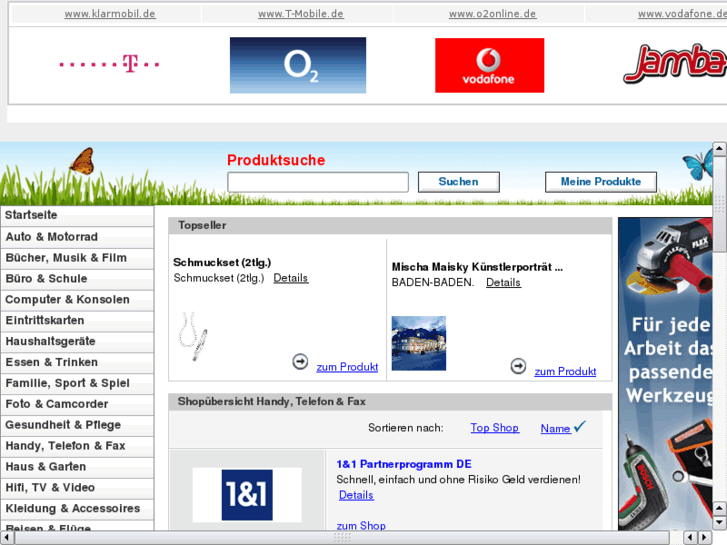
Task: Open the Essen & Trinken category
Action: coord(77,362)
